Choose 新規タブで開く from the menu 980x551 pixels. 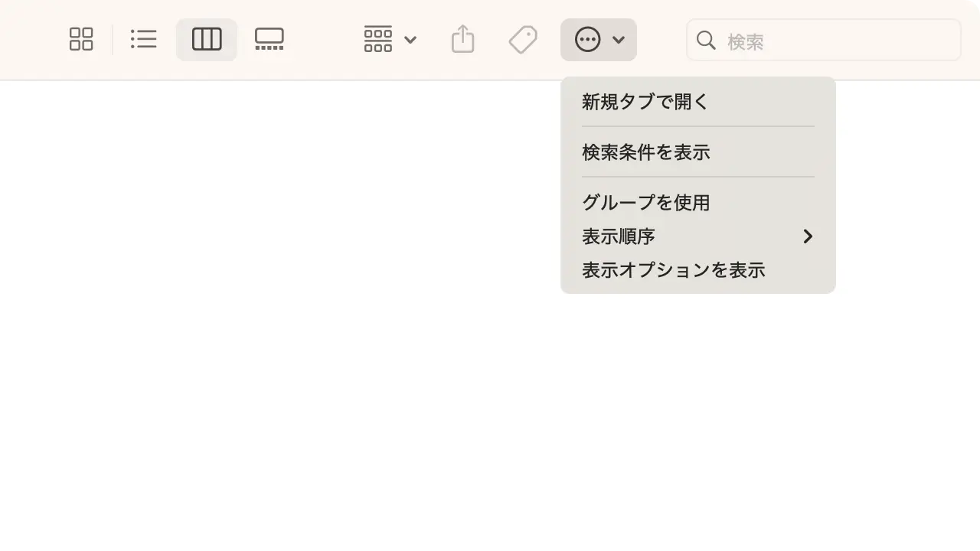click(x=645, y=102)
